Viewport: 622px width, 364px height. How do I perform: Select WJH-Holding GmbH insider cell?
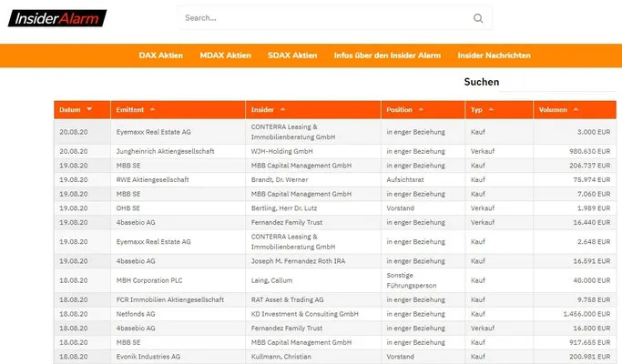tap(313, 151)
